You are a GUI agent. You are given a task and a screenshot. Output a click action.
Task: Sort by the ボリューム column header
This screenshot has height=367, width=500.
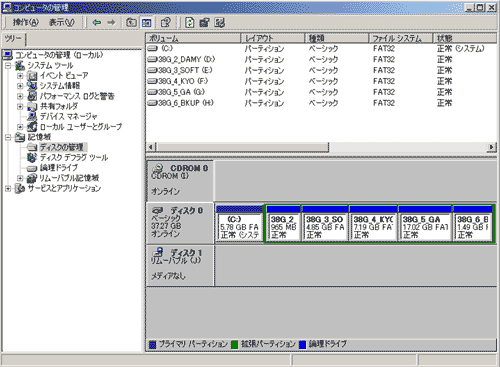[193, 38]
